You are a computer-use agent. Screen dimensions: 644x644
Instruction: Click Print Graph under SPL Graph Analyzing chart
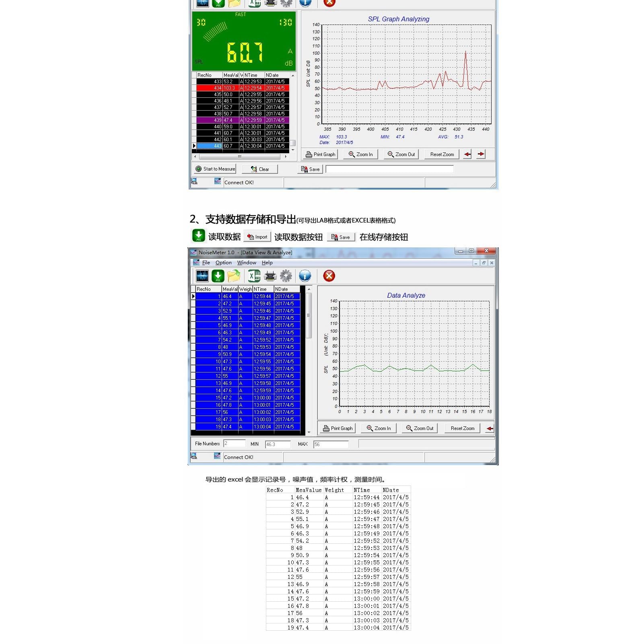(x=320, y=154)
